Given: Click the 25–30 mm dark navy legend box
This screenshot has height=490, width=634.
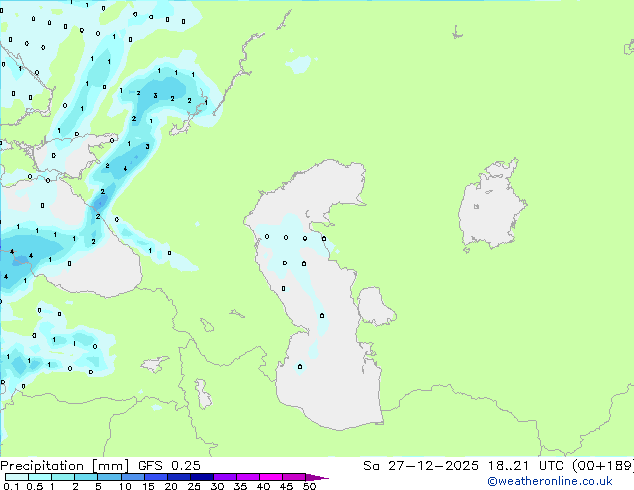Looking at the screenshot, I should coord(202,477).
